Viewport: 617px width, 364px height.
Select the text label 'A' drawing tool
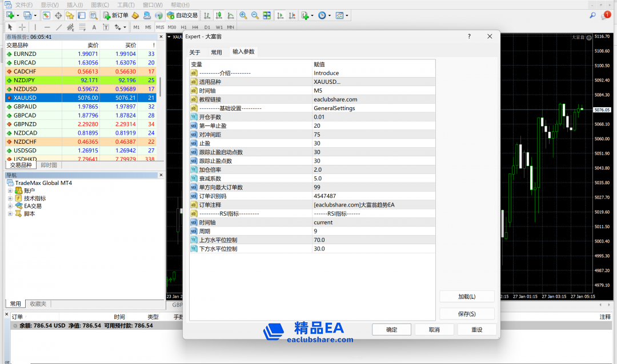pos(94,27)
